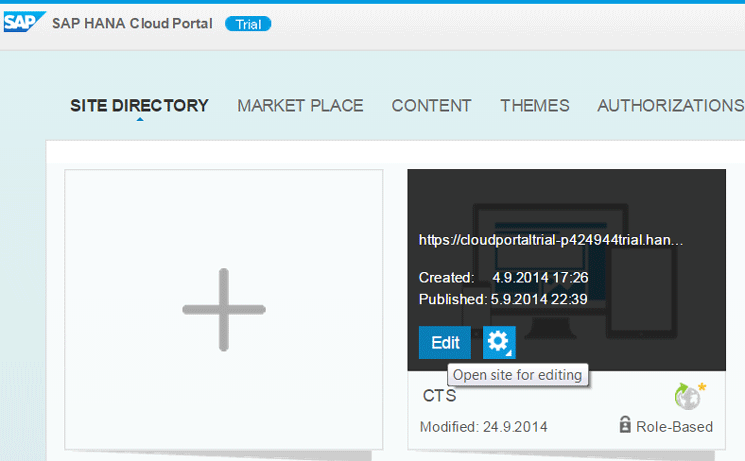The image size is (745, 461).
Task: Open the Themes tab
Action: [535, 106]
